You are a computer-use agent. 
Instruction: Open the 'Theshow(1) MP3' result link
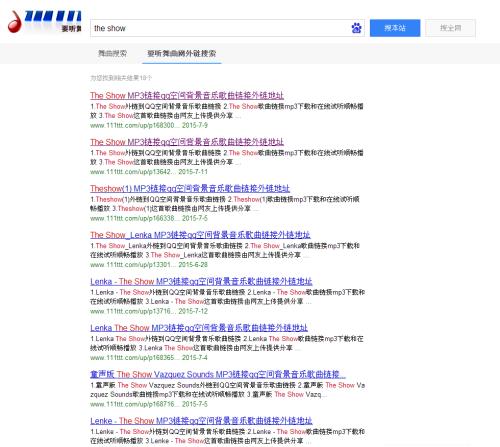click(190, 189)
